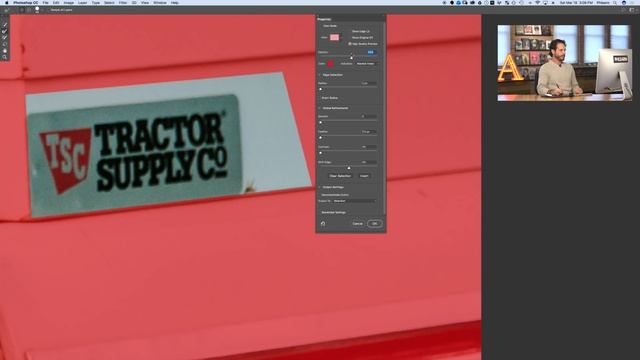The image size is (640, 360).
Task: Select the Hand tool
Action: 5,51
